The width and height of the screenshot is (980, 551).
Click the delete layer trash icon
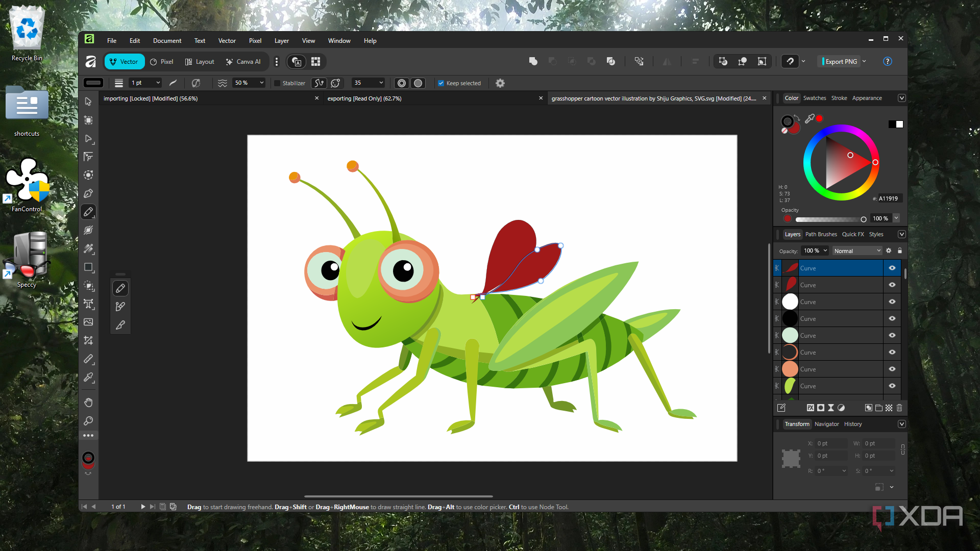[x=899, y=408]
